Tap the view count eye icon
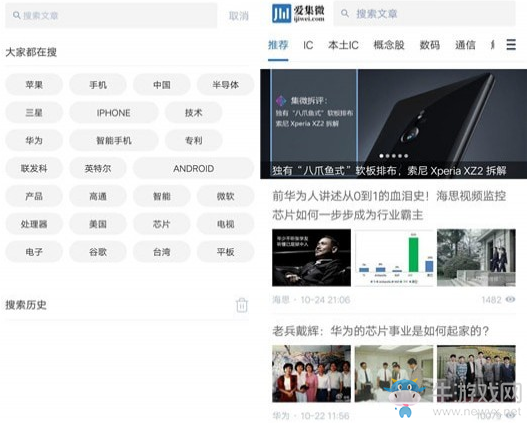Screen dimensions: 527x423 510,299
